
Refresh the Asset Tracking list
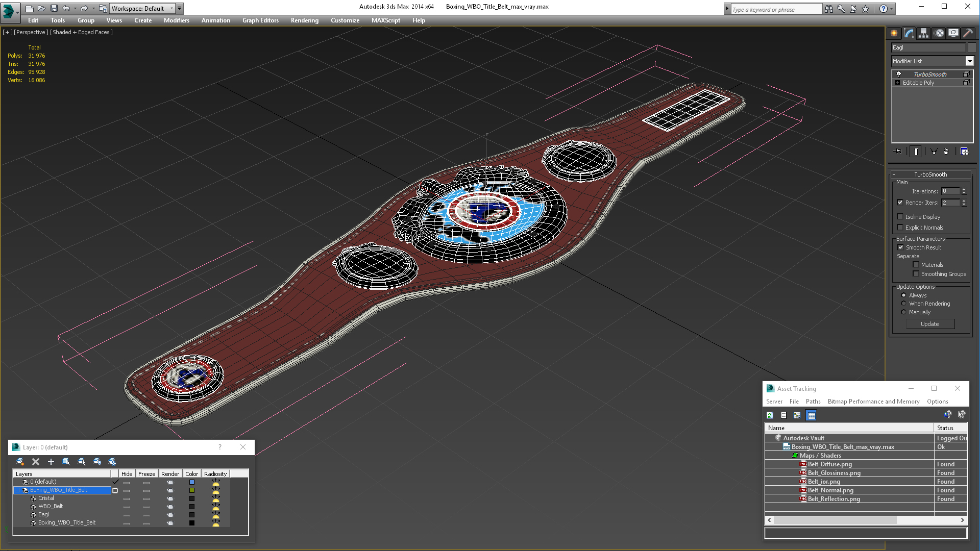click(x=770, y=415)
